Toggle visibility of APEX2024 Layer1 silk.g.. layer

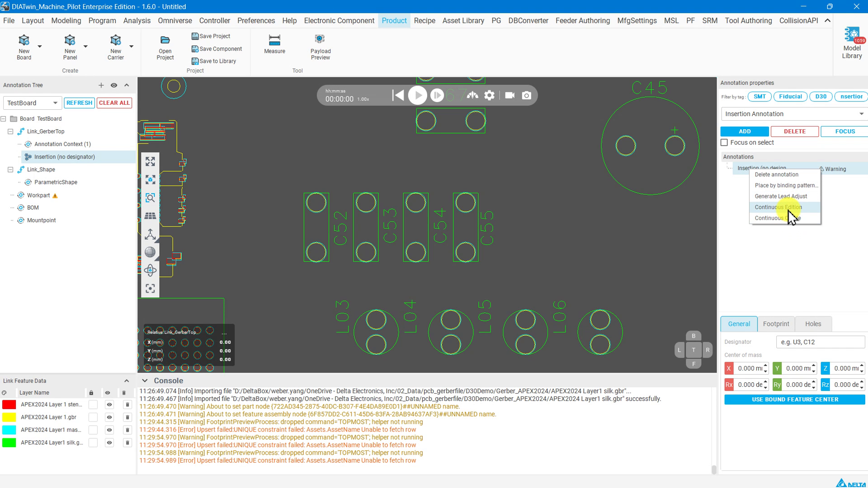pyautogui.click(x=109, y=442)
